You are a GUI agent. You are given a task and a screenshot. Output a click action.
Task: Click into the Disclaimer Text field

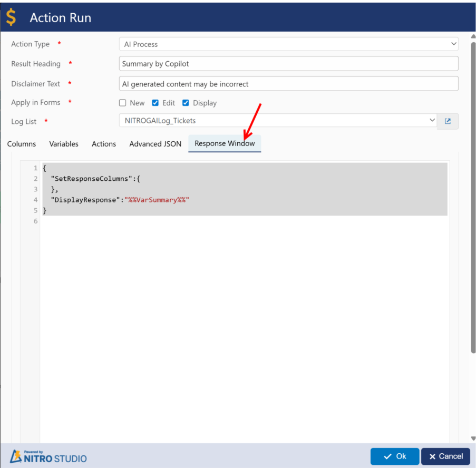point(288,84)
